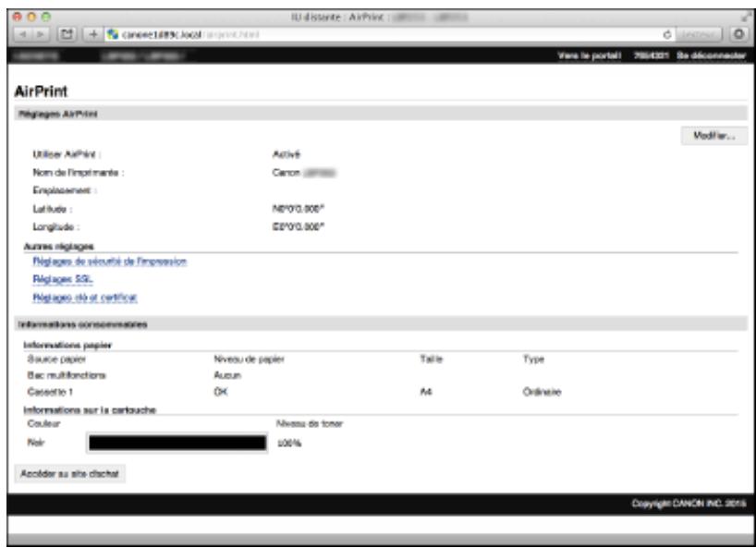Select the 100% toner level value
The height and width of the screenshot is (548, 756).
pos(289,444)
